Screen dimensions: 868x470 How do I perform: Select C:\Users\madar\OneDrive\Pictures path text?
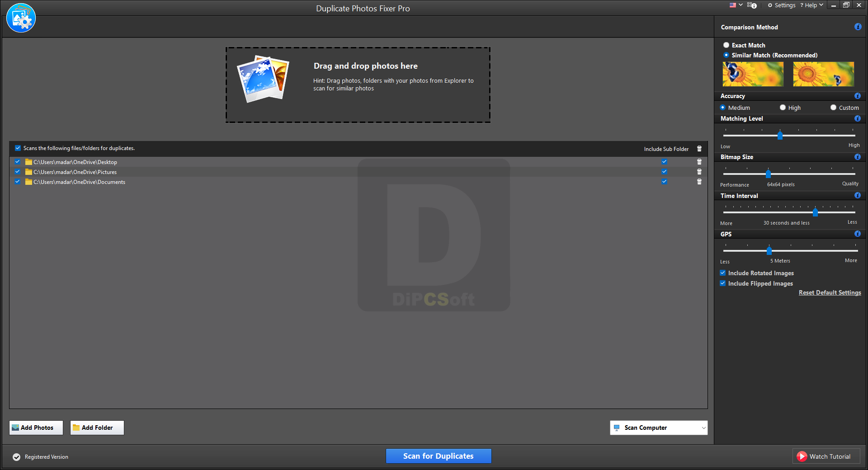point(75,172)
